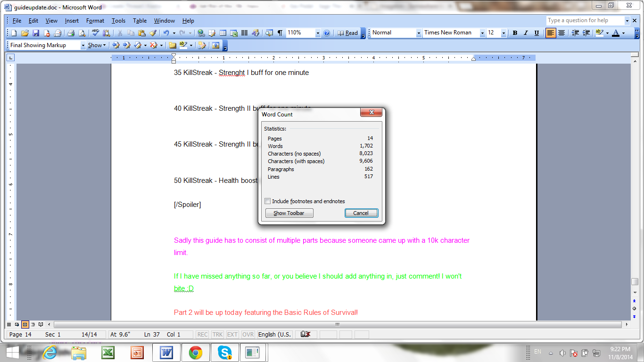
Task: Check Include footnotes and endnotes
Action: coord(268,201)
